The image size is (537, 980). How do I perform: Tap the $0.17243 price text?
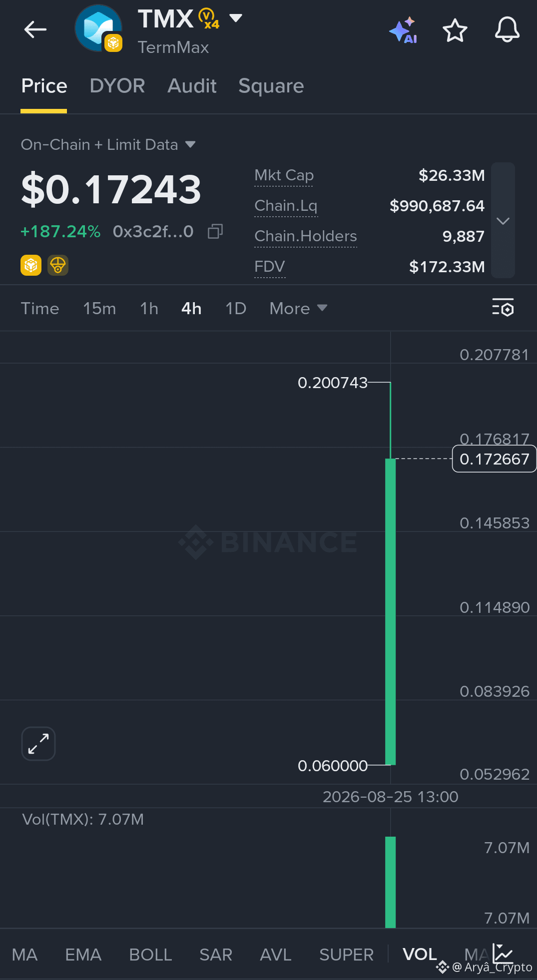point(111,189)
